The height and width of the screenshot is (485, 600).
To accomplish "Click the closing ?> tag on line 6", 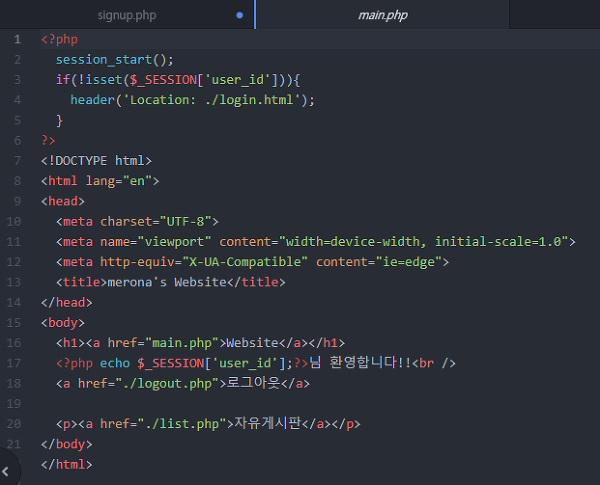I will (48, 140).
